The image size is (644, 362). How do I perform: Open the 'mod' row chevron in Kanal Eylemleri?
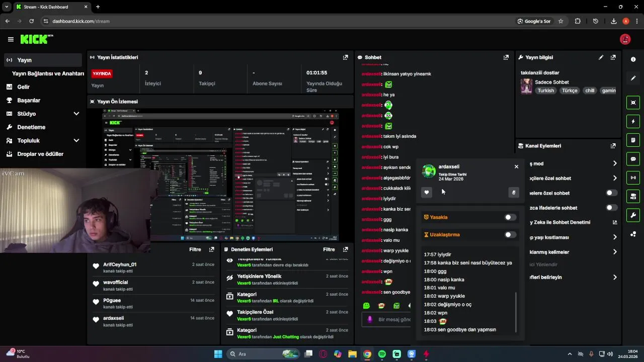(x=615, y=163)
